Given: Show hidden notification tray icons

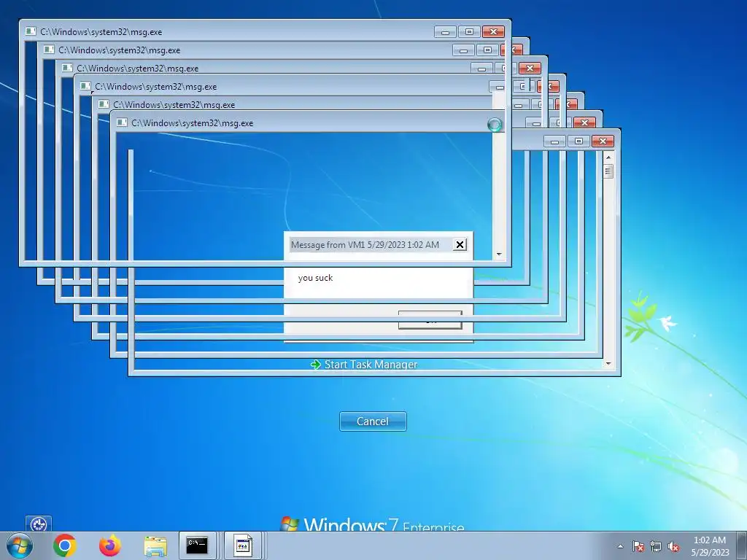Looking at the screenshot, I should coord(620,546).
